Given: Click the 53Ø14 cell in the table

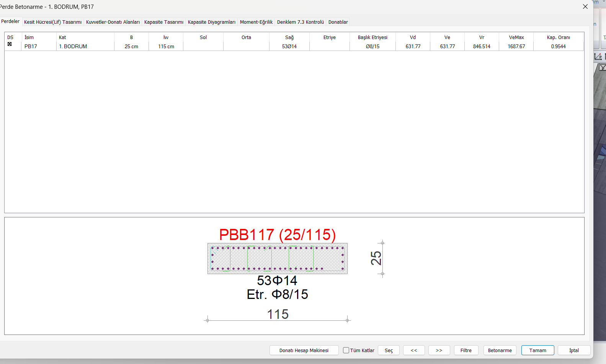Looking at the screenshot, I should tap(289, 46).
